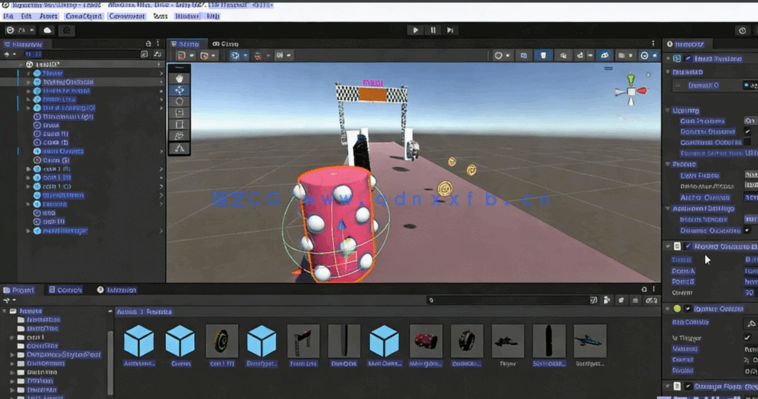Image resolution: width=758 pixels, height=399 pixels.
Task: Toggle 2D view in the Scene toolbar
Action: [x=524, y=56]
